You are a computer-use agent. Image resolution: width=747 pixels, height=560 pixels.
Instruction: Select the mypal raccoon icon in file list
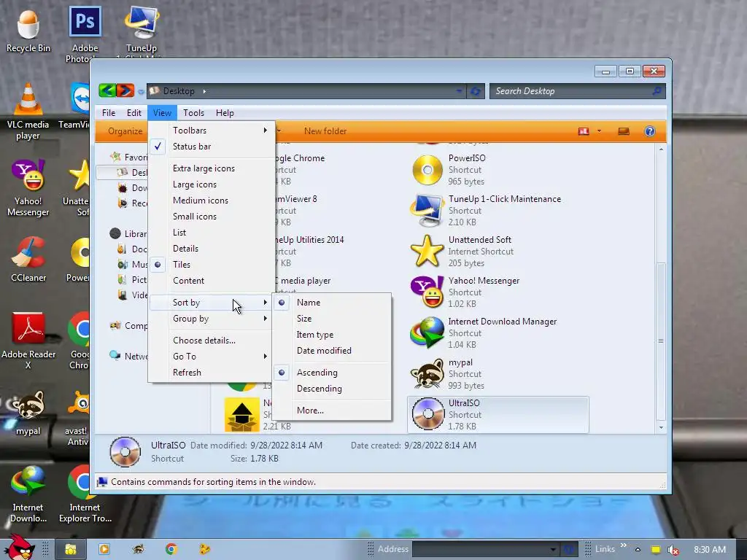pyautogui.click(x=427, y=374)
